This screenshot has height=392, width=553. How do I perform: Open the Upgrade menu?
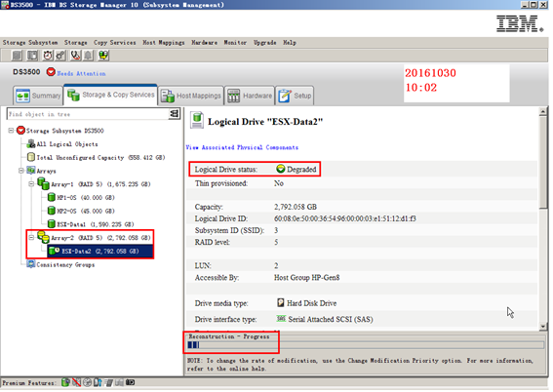coord(265,43)
